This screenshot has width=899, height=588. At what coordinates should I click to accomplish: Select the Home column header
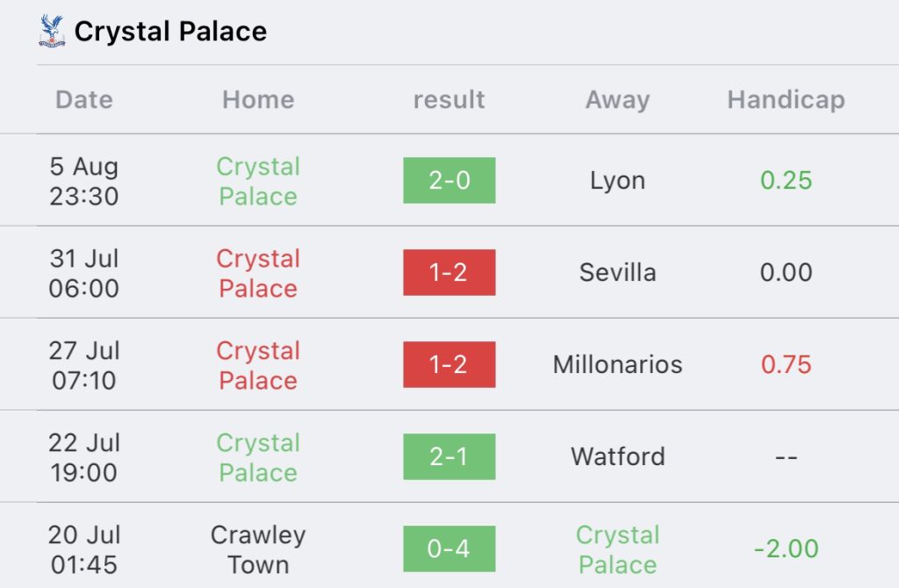258,100
